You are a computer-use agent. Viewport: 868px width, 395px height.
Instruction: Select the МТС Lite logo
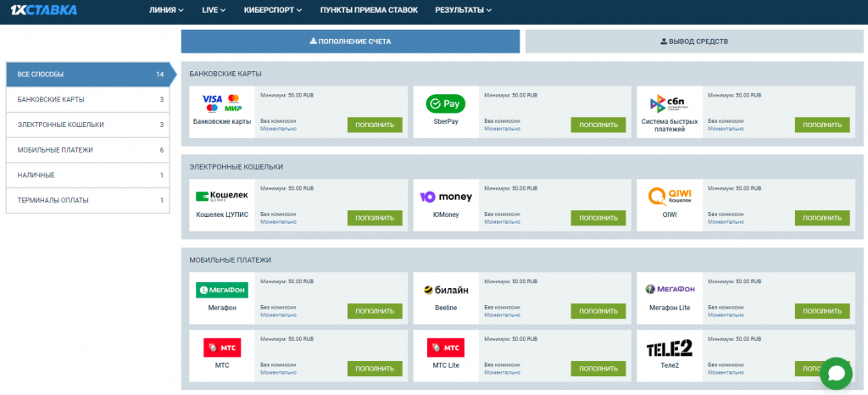pos(446,348)
